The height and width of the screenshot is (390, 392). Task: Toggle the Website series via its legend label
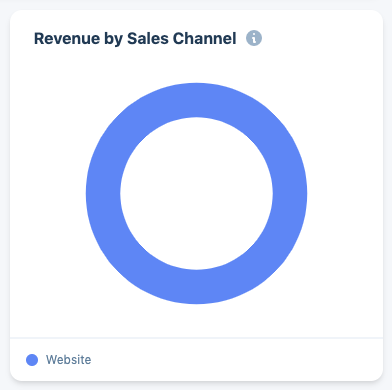pos(68,360)
